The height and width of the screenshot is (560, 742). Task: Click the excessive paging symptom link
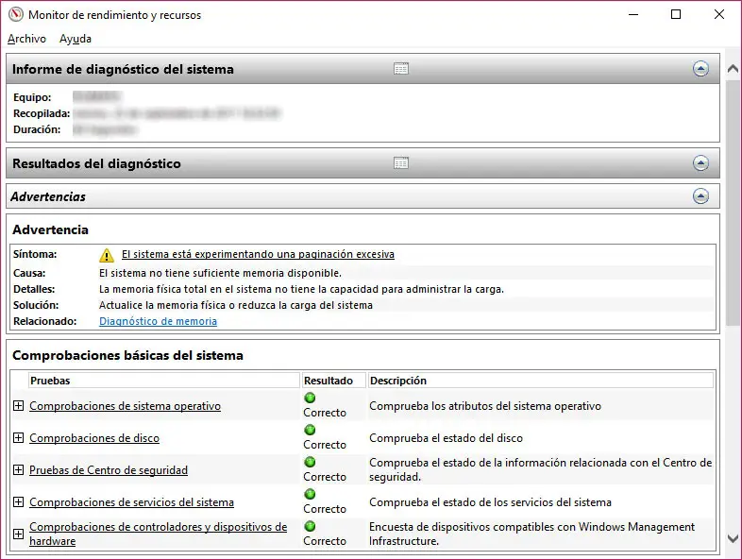coord(258,254)
